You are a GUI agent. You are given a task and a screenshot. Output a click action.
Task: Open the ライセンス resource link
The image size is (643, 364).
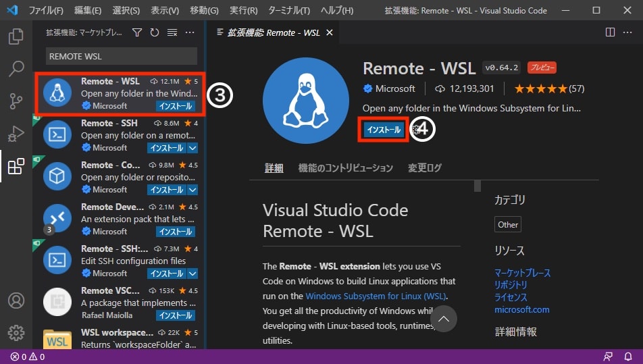tap(511, 297)
